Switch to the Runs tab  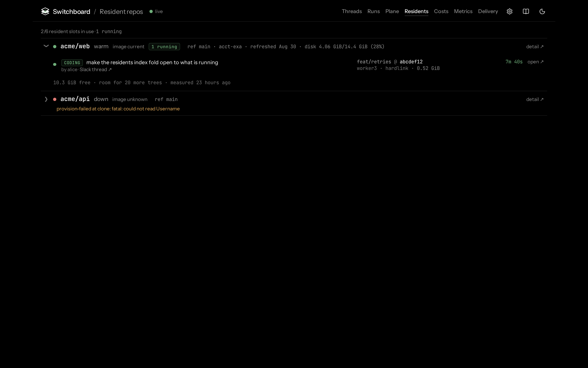373,11
